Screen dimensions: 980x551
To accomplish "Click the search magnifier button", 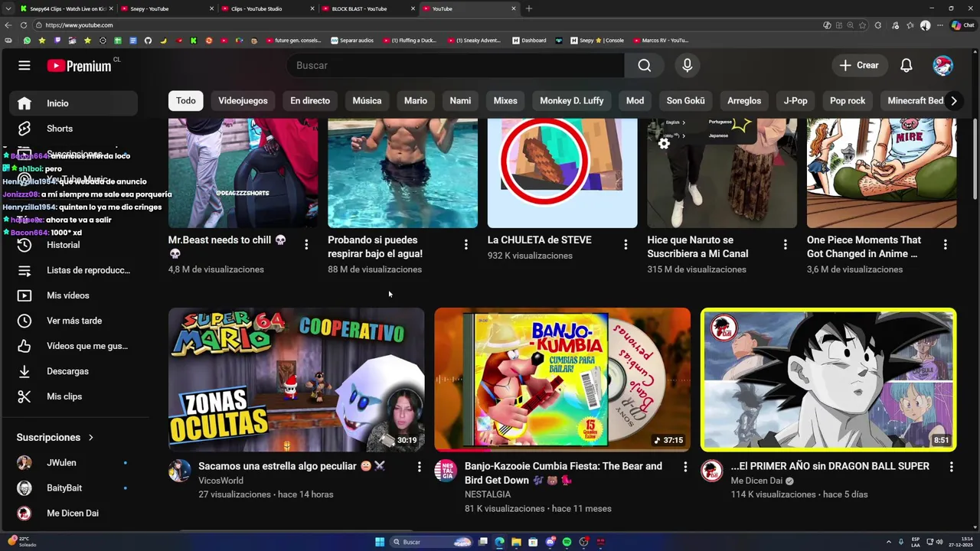I will (645, 66).
